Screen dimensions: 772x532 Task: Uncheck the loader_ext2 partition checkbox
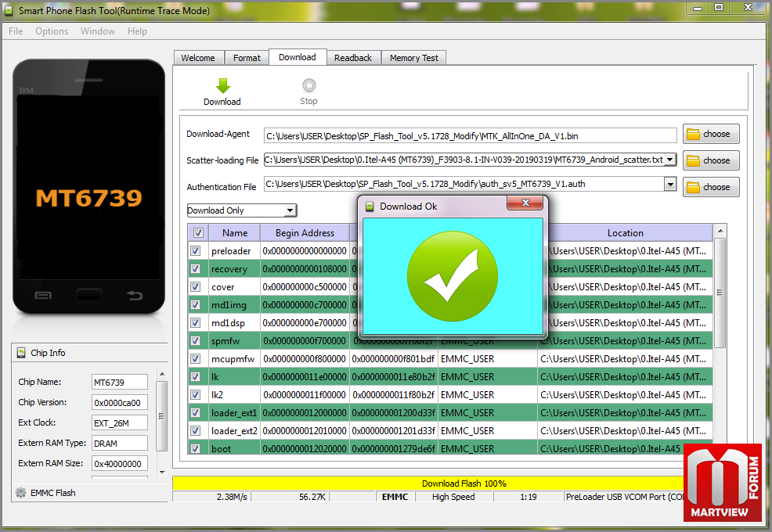coord(196,430)
